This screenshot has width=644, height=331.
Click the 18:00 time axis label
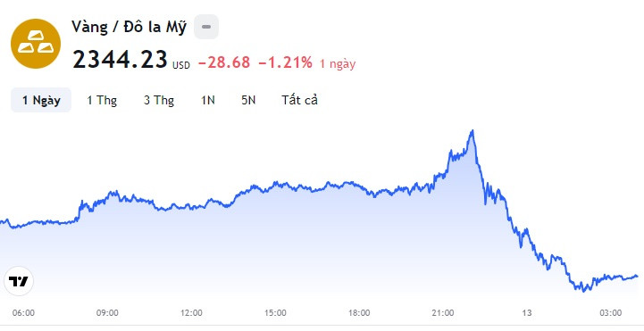click(x=359, y=313)
